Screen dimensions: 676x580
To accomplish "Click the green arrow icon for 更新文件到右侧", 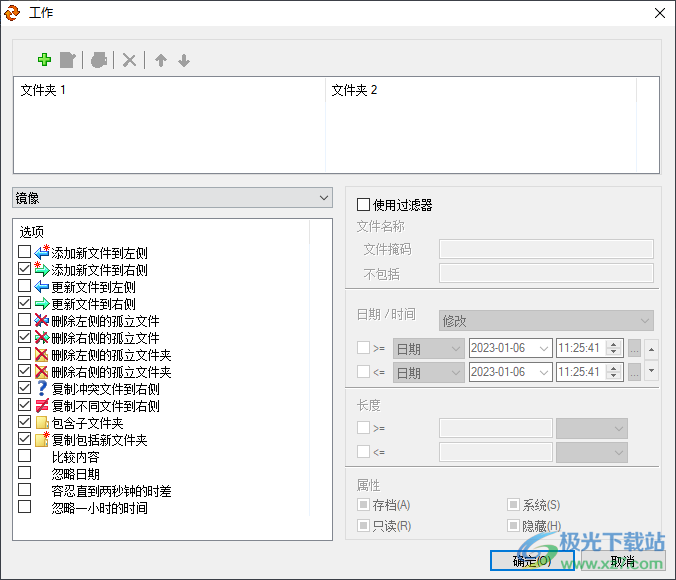I will pos(42,304).
